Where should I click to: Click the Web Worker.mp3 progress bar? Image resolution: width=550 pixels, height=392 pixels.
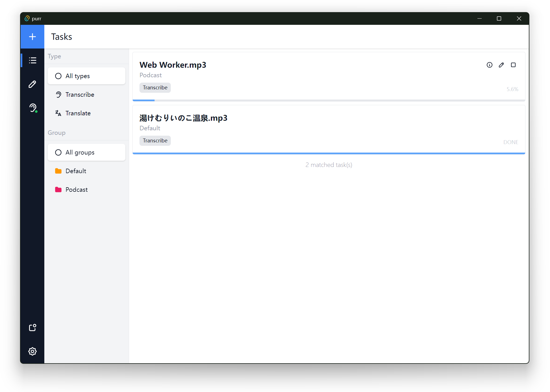(329, 100)
